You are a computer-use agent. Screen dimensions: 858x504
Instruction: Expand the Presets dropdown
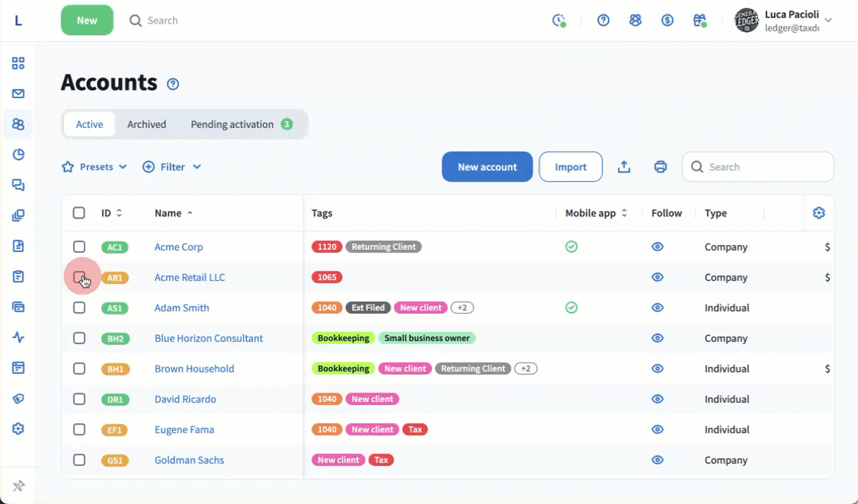click(x=94, y=167)
